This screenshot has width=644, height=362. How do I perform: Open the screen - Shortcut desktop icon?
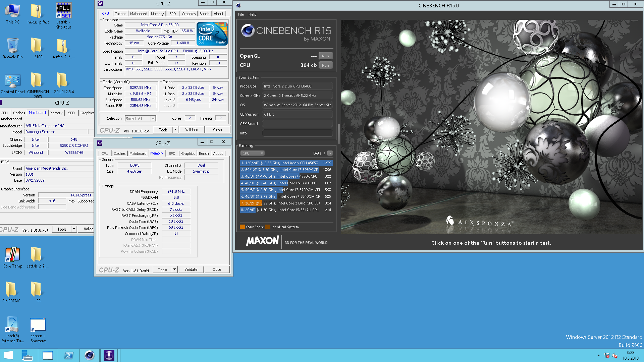38,330
